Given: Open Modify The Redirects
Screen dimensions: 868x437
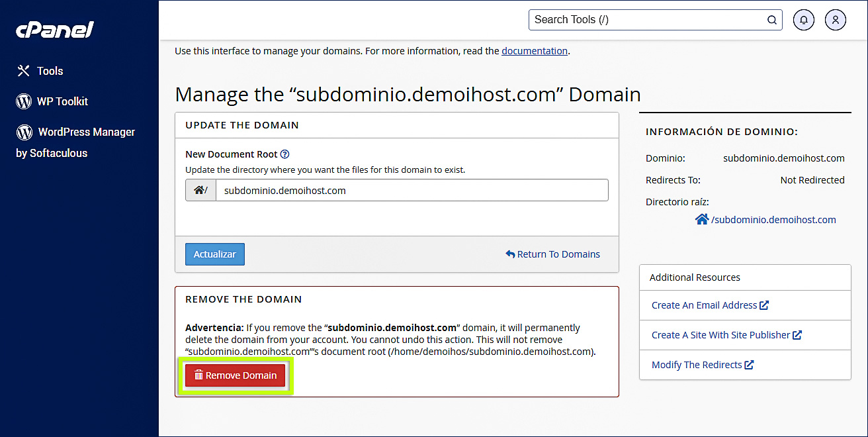Looking at the screenshot, I should [703, 365].
